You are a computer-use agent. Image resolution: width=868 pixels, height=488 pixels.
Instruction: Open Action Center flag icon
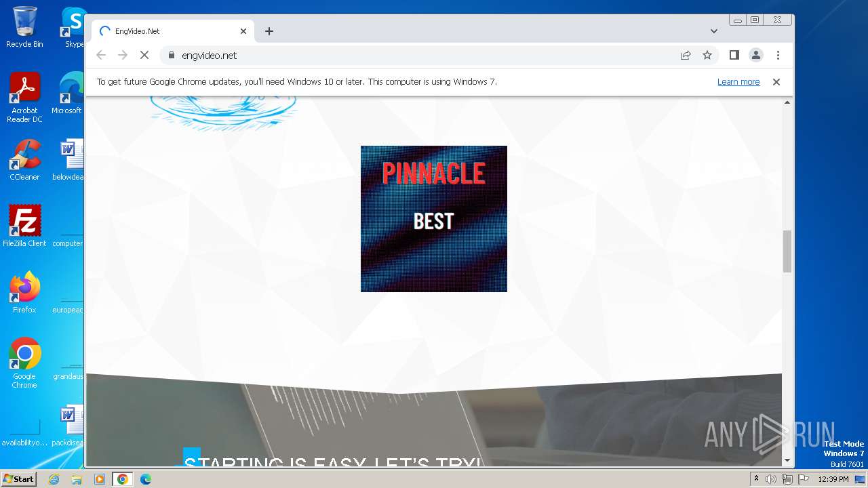coord(803,479)
